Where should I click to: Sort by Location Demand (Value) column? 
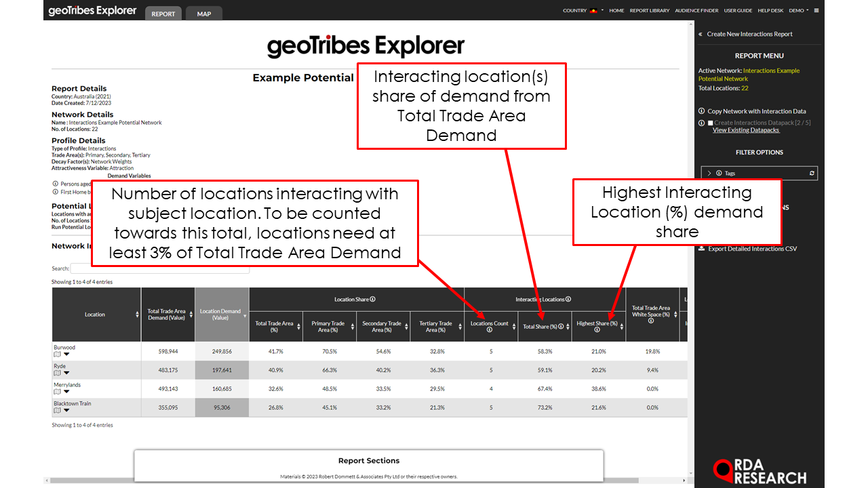point(222,314)
